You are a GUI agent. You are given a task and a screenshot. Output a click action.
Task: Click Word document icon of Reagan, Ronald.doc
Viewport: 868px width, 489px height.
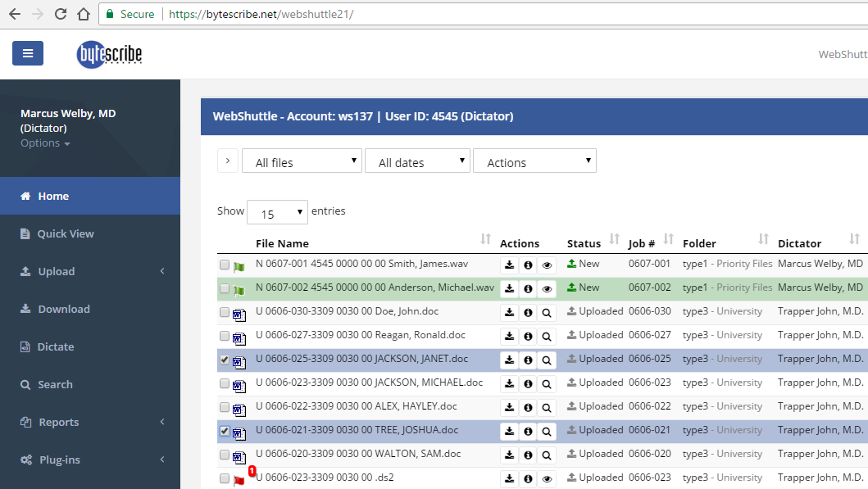(239, 338)
